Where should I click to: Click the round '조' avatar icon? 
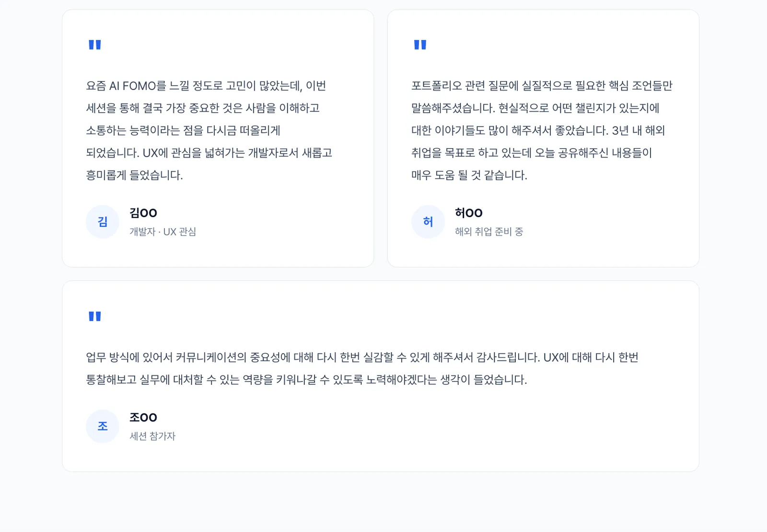coord(103,426)
